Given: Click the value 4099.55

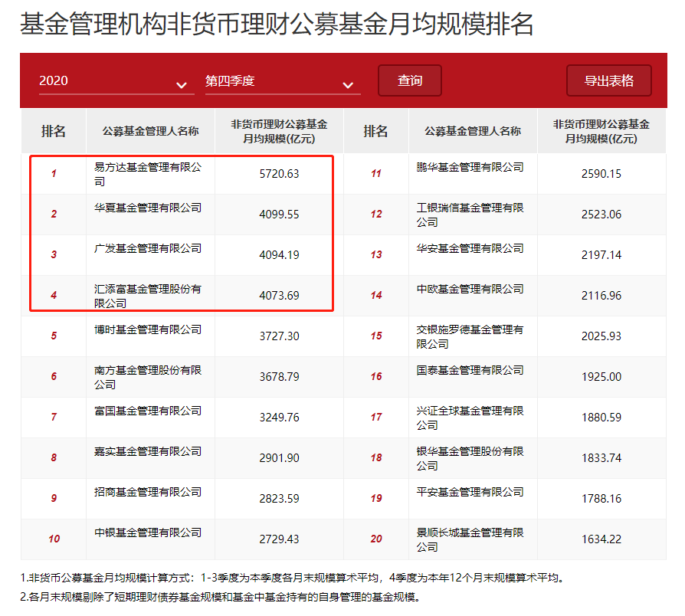Looking at the screenshot, I should (279, 215).
